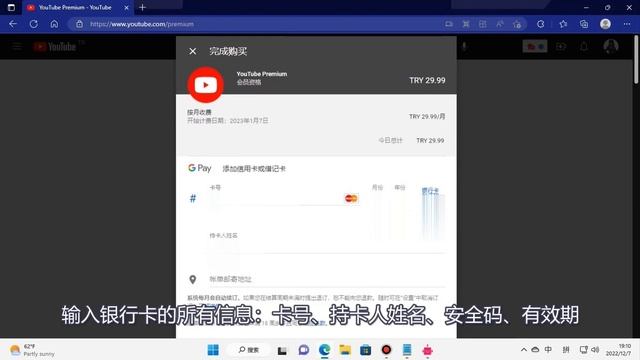This screenshot has height=360, width=640.
Task: Click the 中 input method indicator
Action: 548,349
